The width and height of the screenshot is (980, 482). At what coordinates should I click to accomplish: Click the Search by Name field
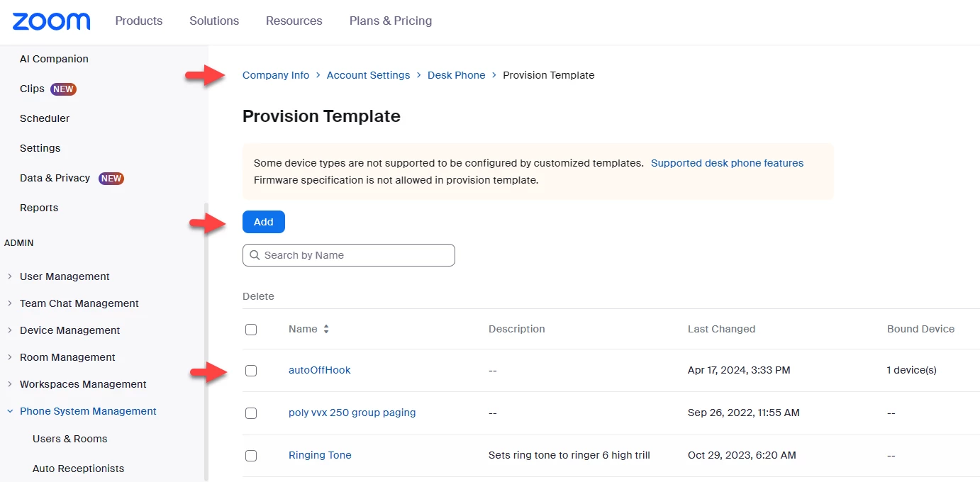point(355,255)
